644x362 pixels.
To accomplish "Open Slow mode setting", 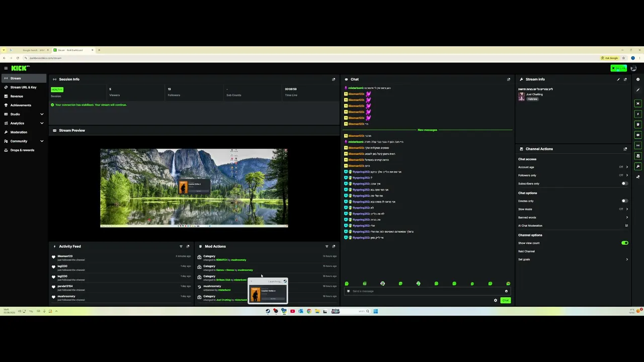I will [573, 209].
